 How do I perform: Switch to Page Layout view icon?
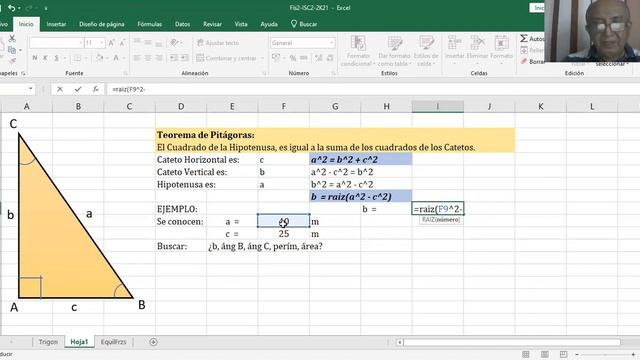pyautogui.click(x=544, y=354)
